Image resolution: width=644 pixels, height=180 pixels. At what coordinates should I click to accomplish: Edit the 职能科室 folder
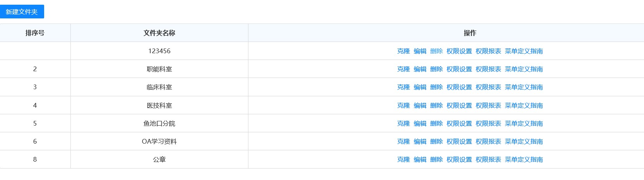[420, 69]
